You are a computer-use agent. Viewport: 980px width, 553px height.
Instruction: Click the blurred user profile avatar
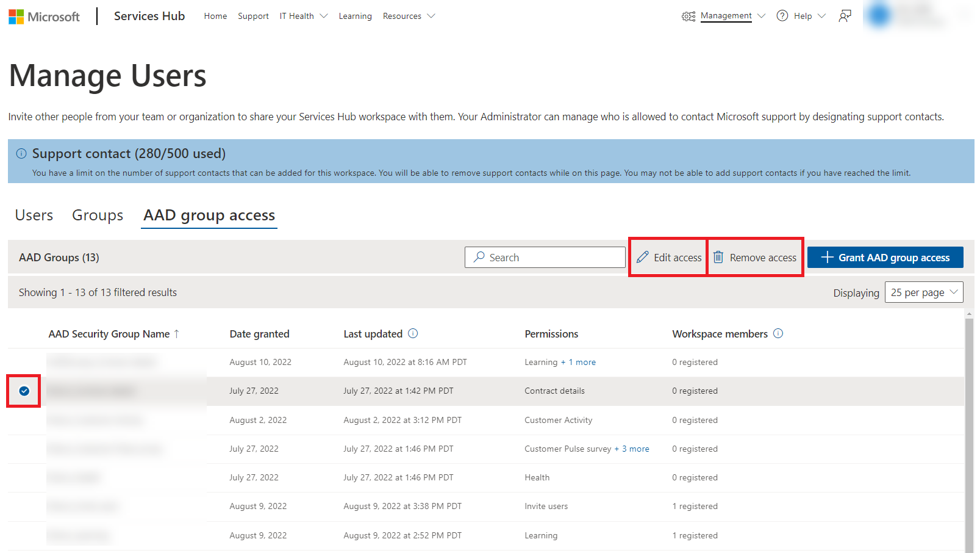point(879,15)
